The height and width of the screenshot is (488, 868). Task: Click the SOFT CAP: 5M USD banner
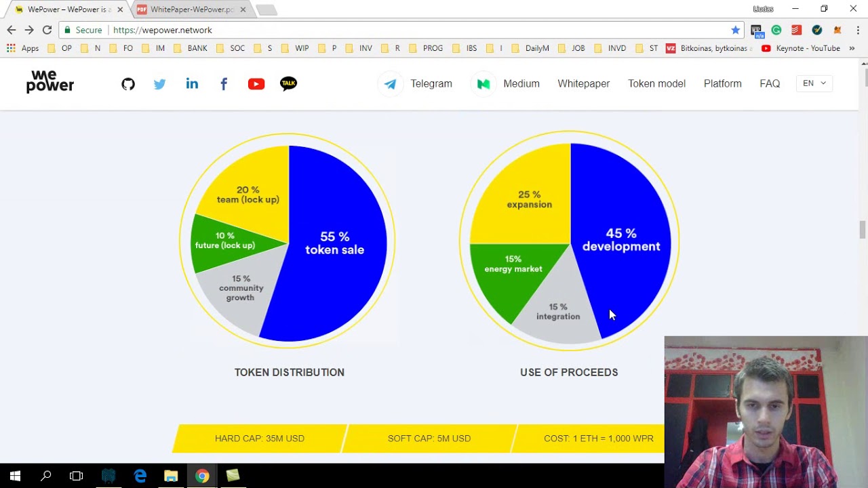tap(429, 439)
